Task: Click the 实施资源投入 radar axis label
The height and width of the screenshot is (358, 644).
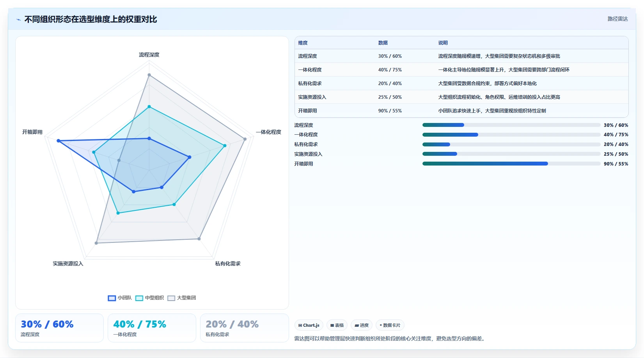Action: coord(68,264)
